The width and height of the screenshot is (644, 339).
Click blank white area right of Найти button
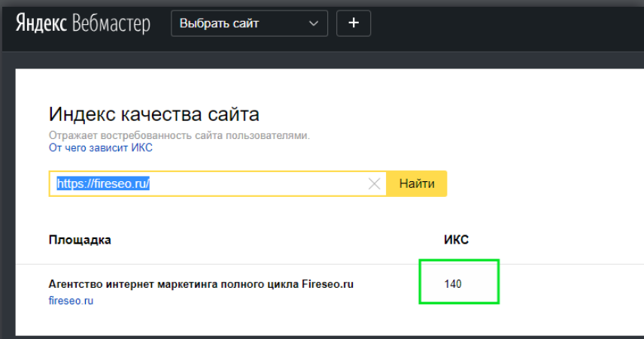tap(542, 184)
